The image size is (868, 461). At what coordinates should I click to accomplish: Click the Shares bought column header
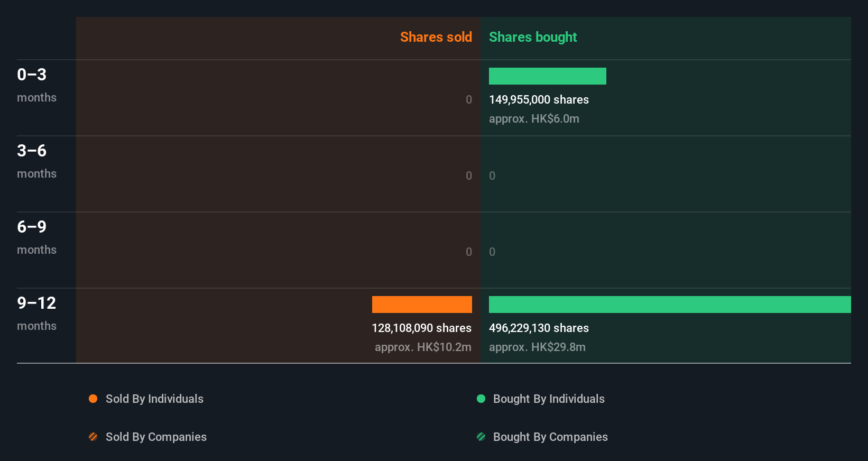(x=533, y=37)
